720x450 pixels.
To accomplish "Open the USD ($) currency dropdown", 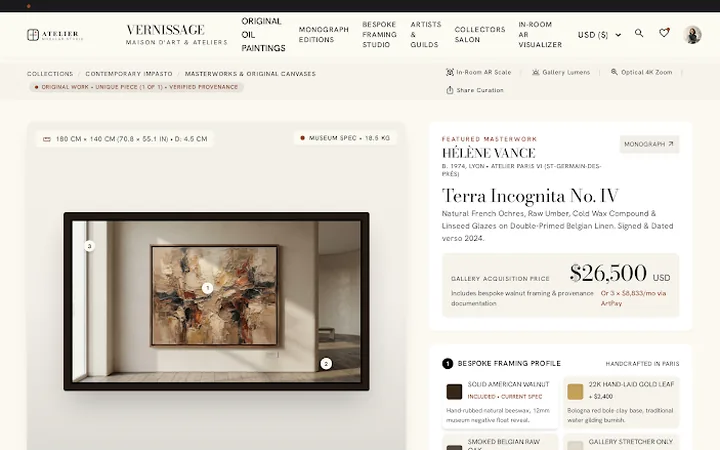I will (600, 35).
